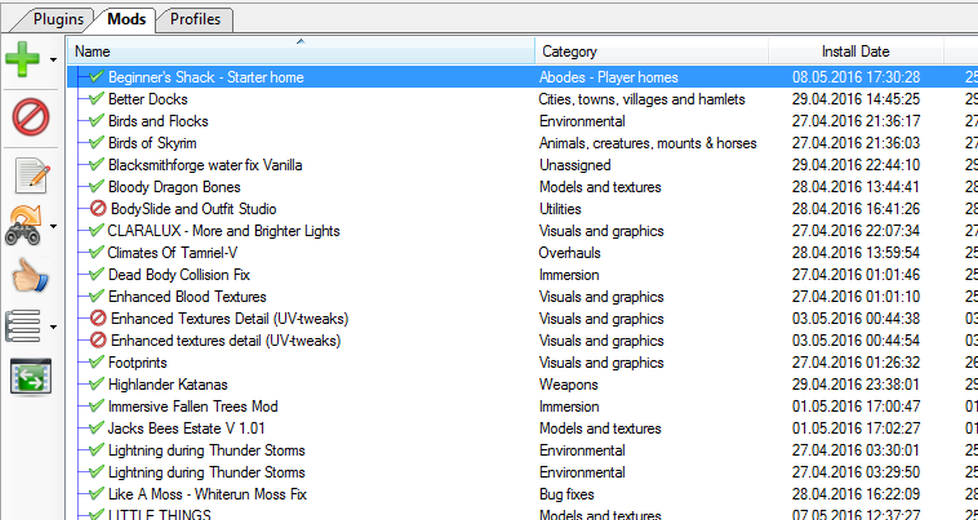Open the dropdown arrow beside the green plus

pyautogui.click(x=53, y=60)
